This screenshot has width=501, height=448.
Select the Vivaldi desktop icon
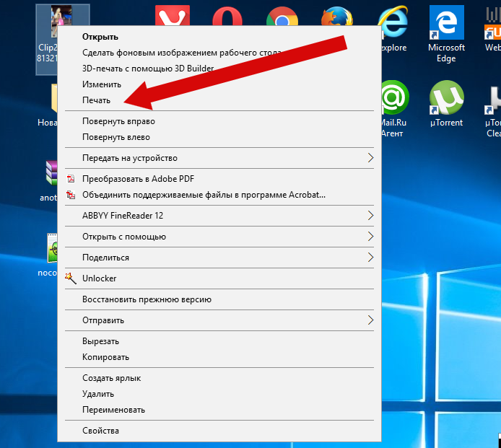click(x=173, y=15)
